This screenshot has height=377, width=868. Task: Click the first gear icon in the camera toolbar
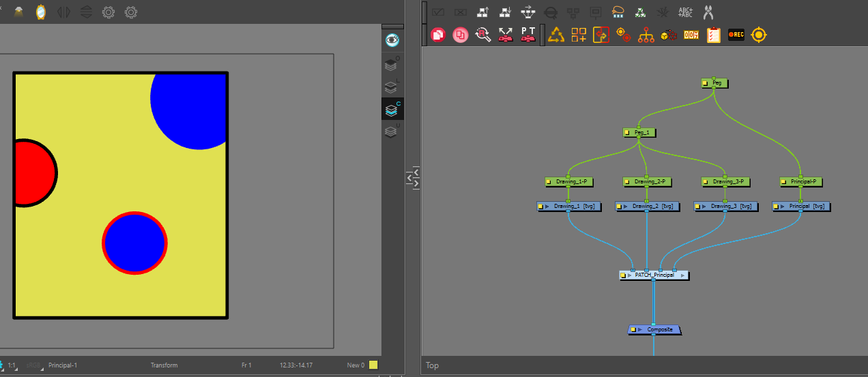point(108,12)
